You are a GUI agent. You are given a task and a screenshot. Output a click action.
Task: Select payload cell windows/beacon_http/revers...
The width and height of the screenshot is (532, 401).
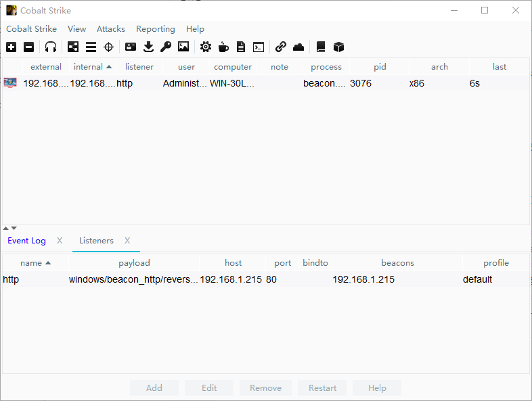pos(133,279)
